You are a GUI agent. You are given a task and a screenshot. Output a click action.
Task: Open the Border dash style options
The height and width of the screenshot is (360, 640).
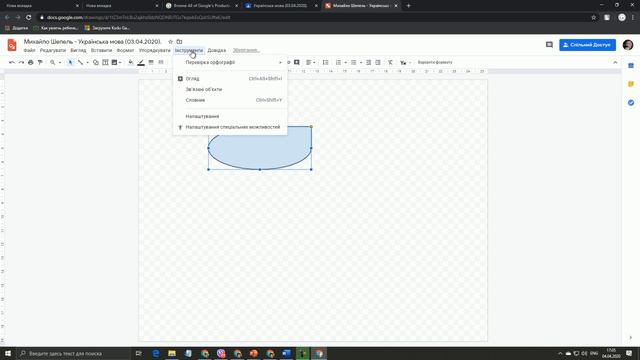(x=161, y=62)
